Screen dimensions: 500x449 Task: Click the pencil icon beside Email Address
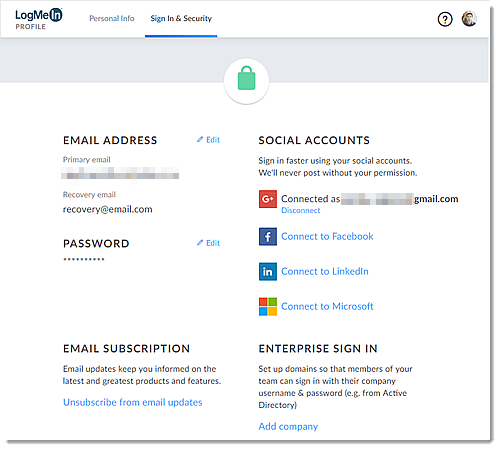200,140
